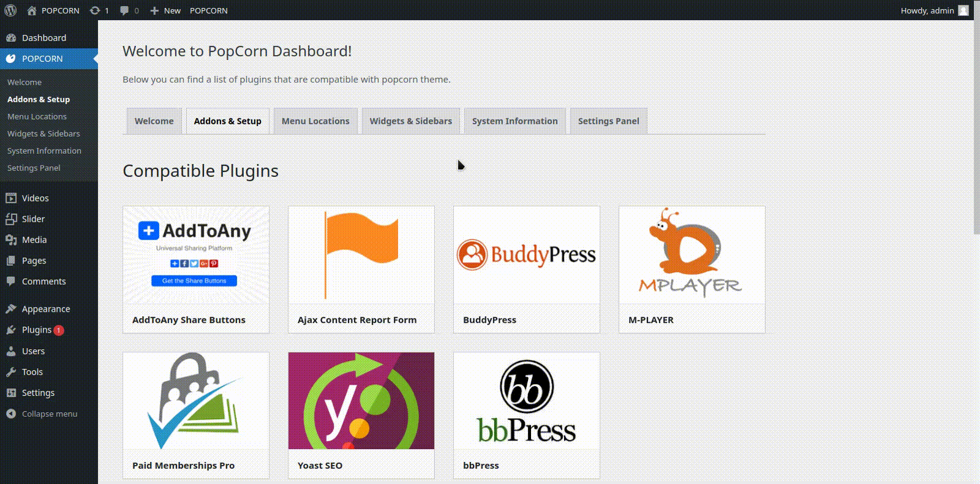Click the BuddyPress plugin title
The width and height of the screenshot is (980, 484).
[489, 320]
